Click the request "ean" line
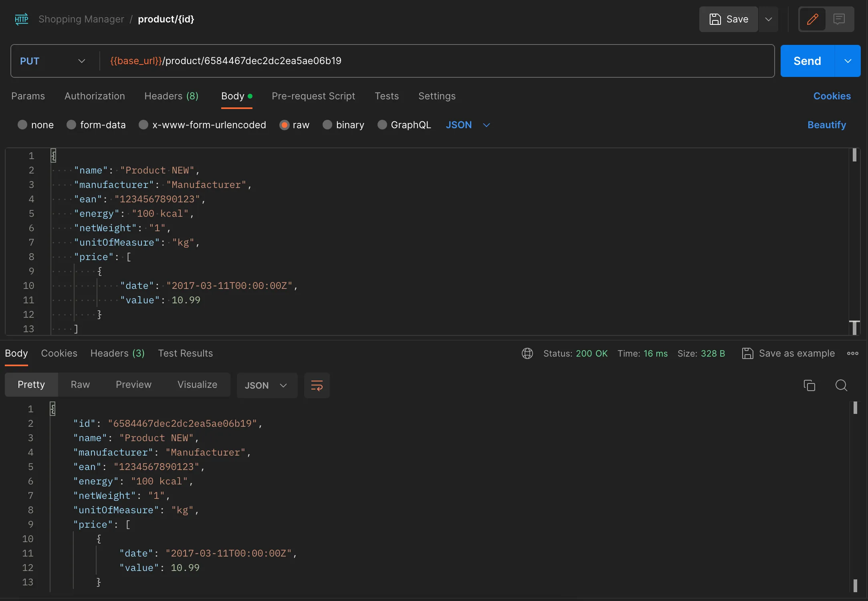The image size is (868, 601). (139, 199)
